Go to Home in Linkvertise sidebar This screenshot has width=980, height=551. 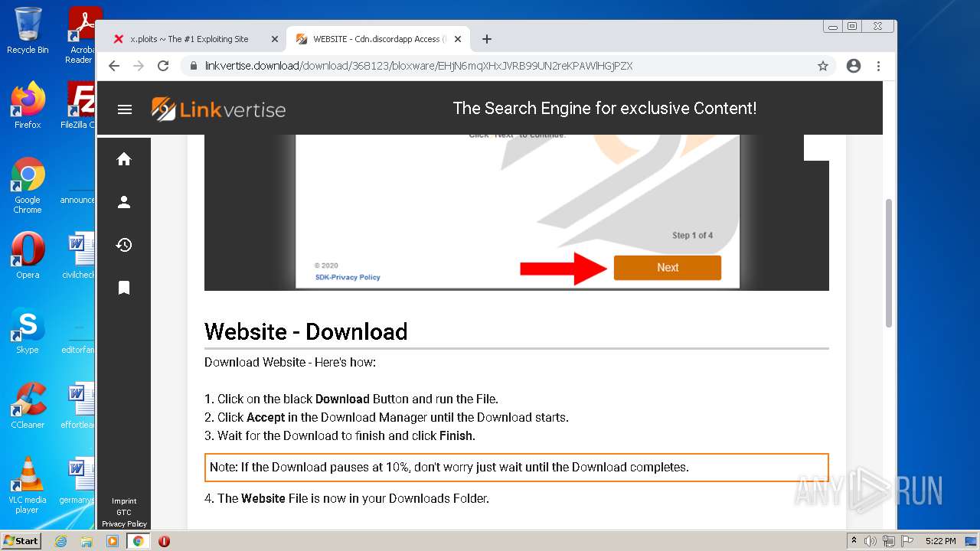point(124,159)
